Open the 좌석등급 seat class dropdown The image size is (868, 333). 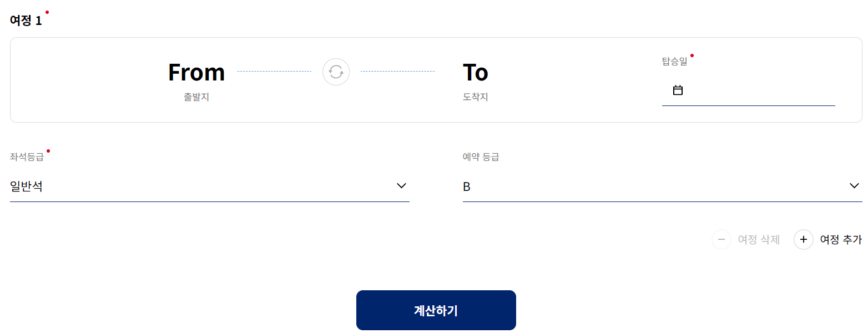(209, 186)
